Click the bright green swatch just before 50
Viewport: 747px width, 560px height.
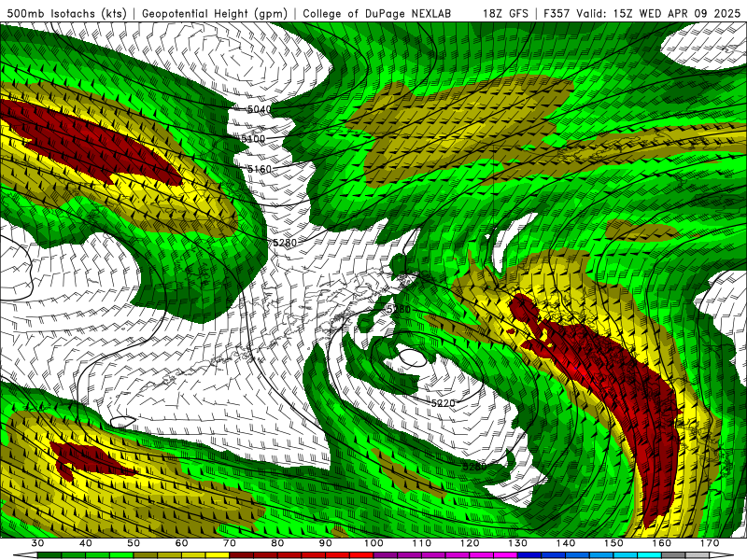(x=121, y=555)
